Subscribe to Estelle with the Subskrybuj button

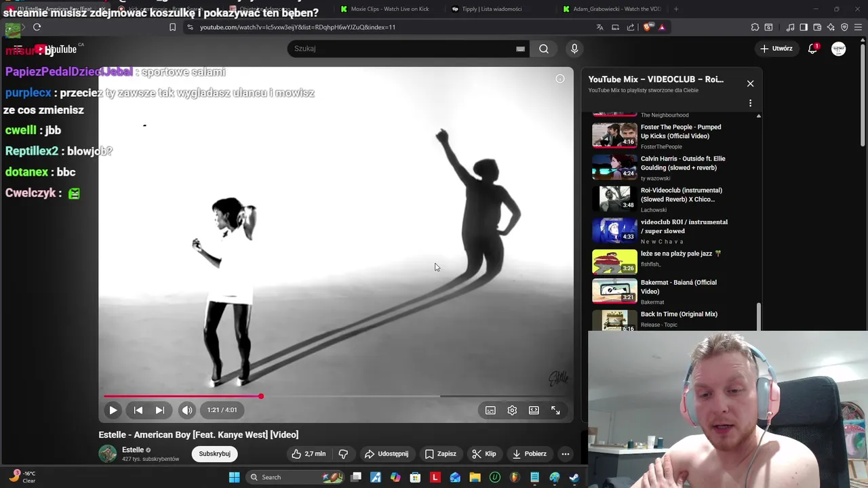[214, 454]
